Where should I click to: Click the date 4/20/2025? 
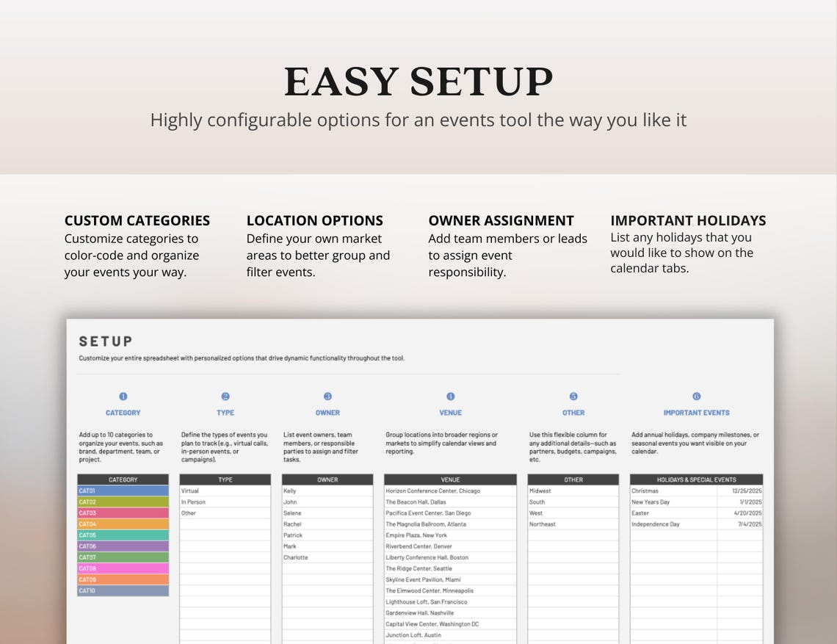[740, 513]
